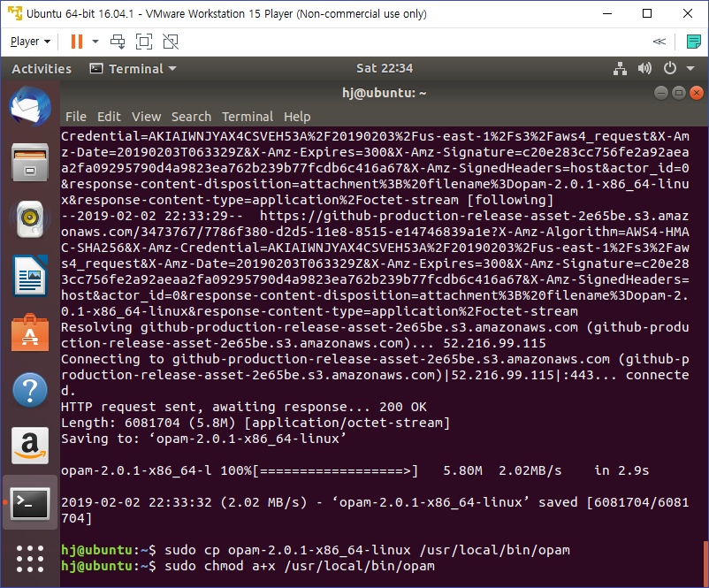Viewport: 709px width, 588px height.
Task: Open the Search menu in Terminal
Action: 191,117
